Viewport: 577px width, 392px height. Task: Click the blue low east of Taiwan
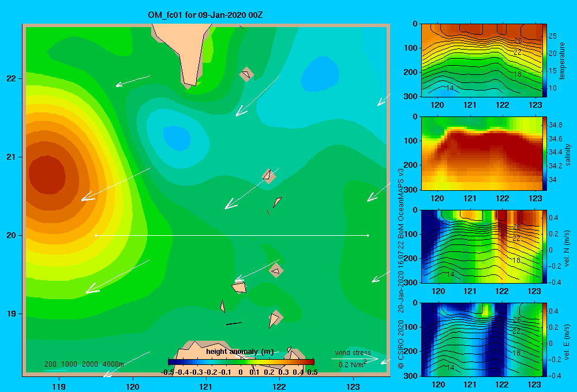(x=320, y=74)
